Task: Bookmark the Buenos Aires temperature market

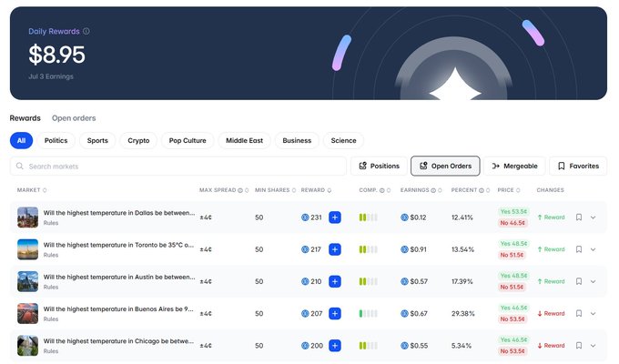Action: tap(579, 313)
